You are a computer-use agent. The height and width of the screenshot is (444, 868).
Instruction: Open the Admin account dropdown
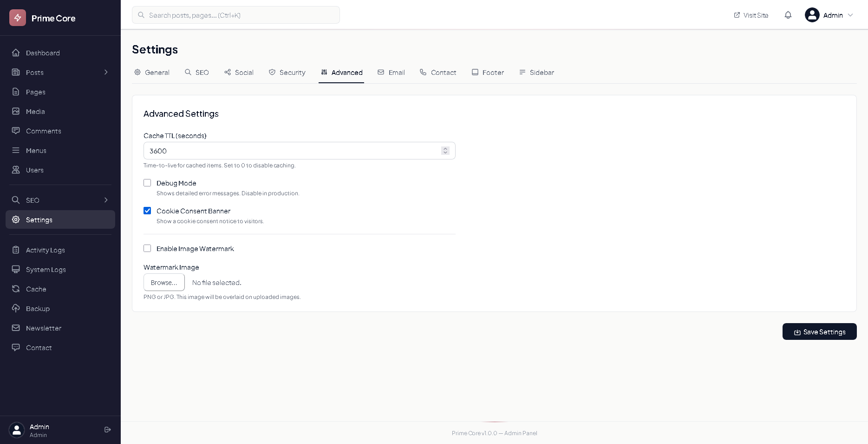829,15
